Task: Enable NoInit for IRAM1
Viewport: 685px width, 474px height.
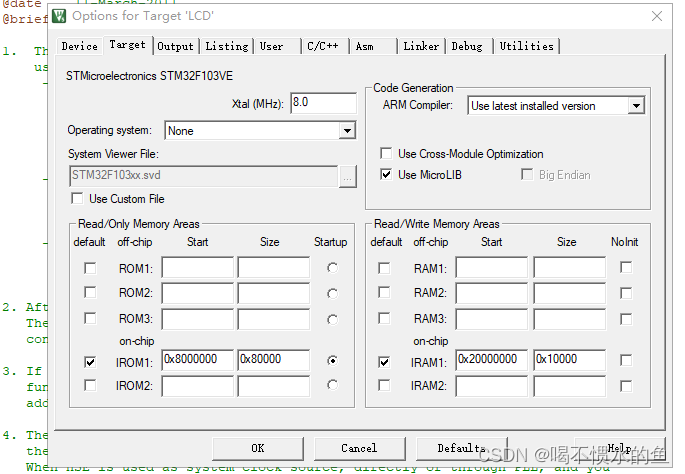Action: [x=626, y=360]
